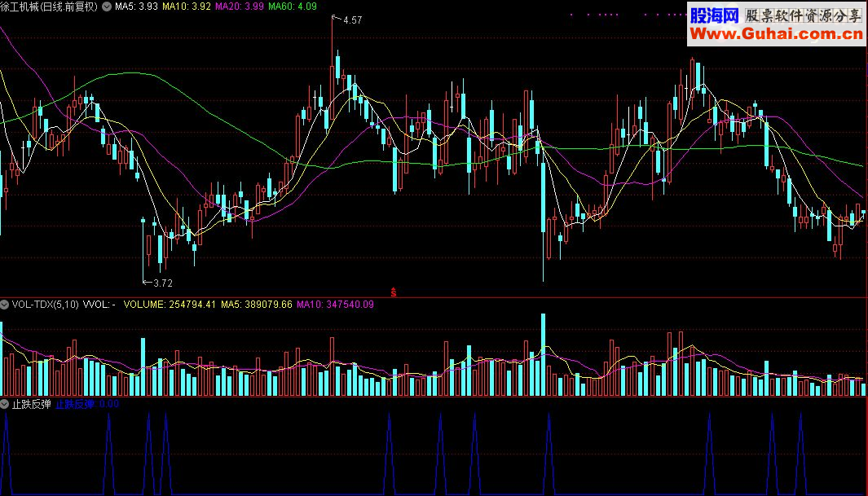Open the main chart indicator dropdown arrow
The image size is (868, 496).
107,7
